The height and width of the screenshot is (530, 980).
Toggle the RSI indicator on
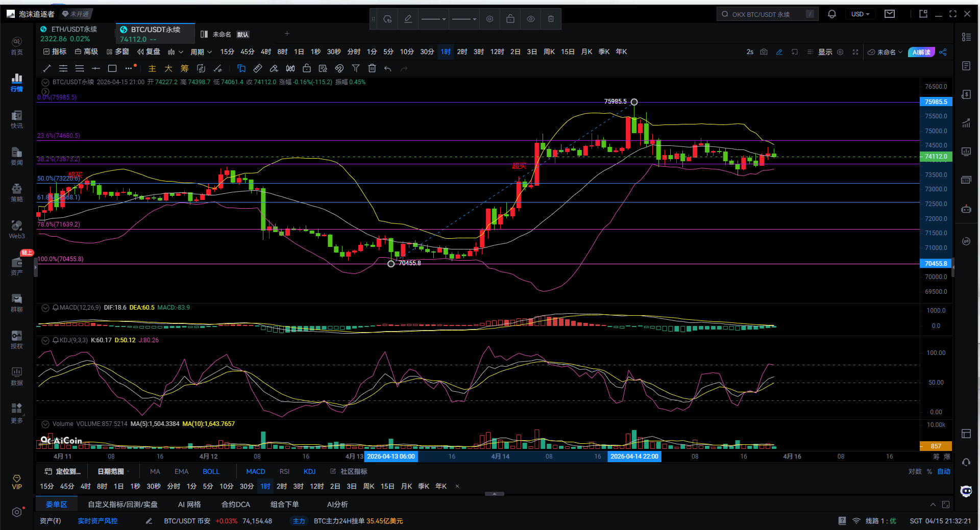click(284, 471)
